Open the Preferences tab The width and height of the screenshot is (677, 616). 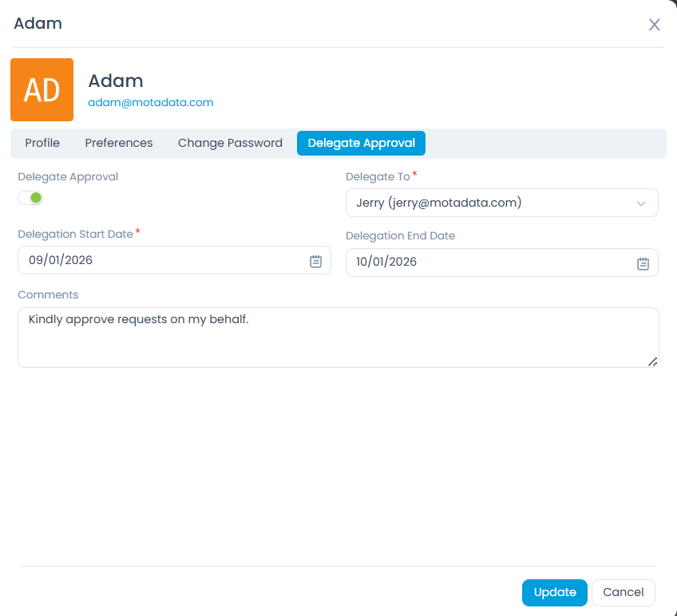tap(119, 143)
